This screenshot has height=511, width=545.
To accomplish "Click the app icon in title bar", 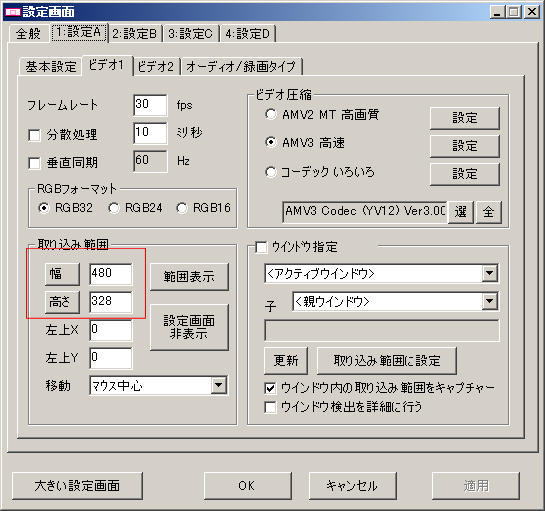I will [x=12, y=12].
